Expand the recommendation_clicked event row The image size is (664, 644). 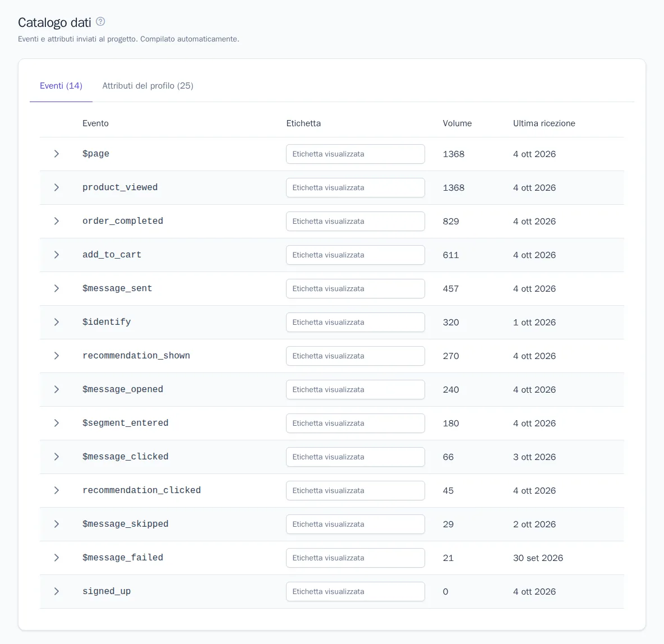click(56, 490)
